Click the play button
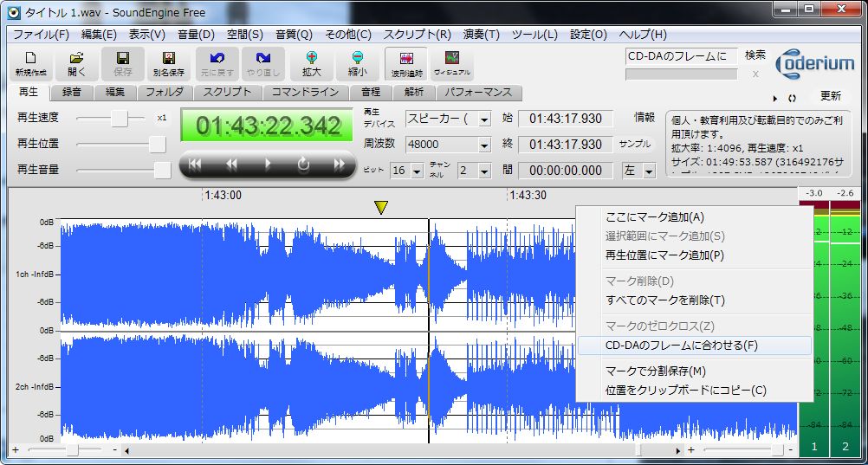The width and height of the screenshot is (868, 465). click(268, 165)
